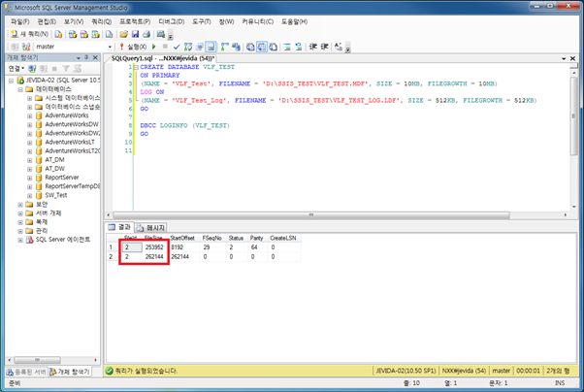
Task: Decrease indent of selected lines
Action: point(312,47)
